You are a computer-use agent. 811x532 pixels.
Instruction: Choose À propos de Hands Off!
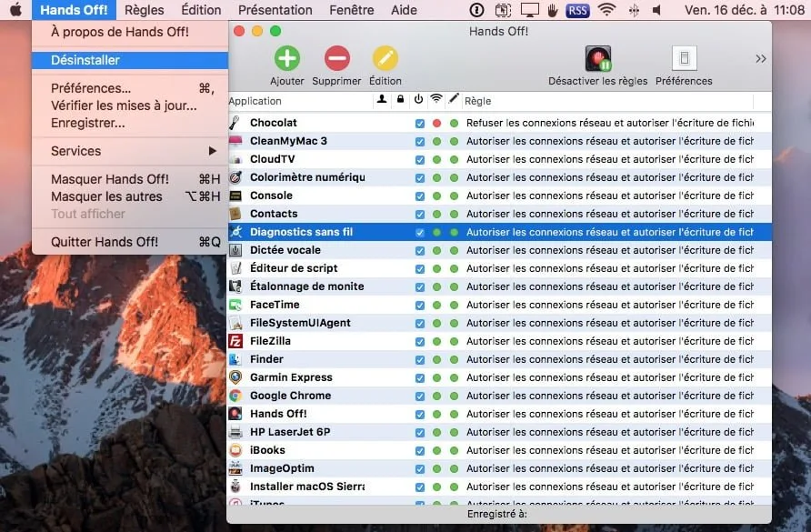(130, 32)
